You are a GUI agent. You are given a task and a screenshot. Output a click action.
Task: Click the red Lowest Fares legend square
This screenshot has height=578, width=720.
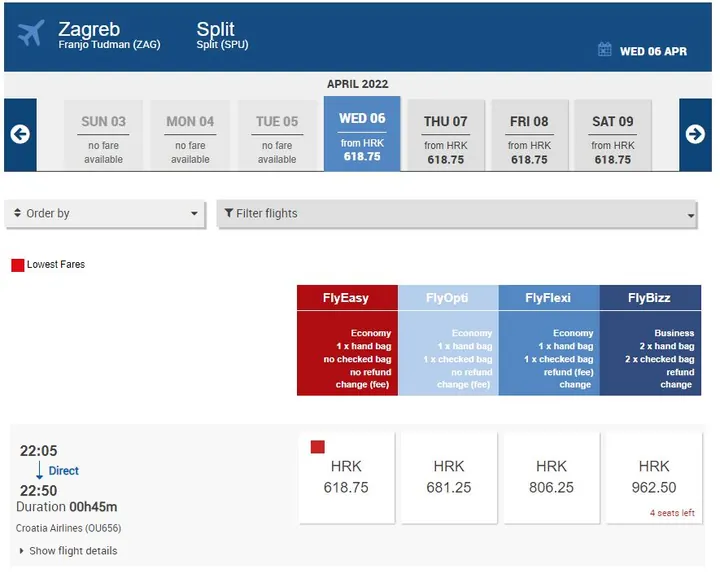tap(17, 265)
